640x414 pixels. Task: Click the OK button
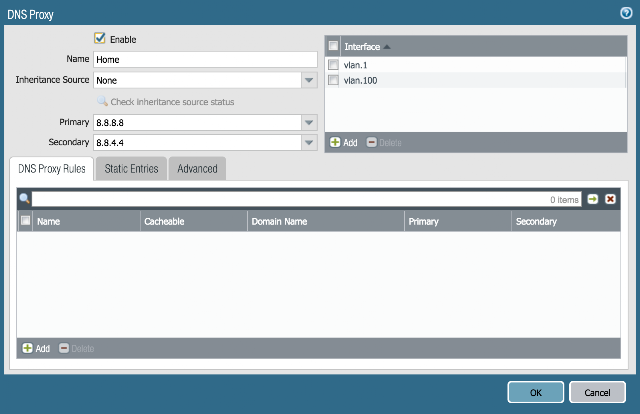pos(536,392)
